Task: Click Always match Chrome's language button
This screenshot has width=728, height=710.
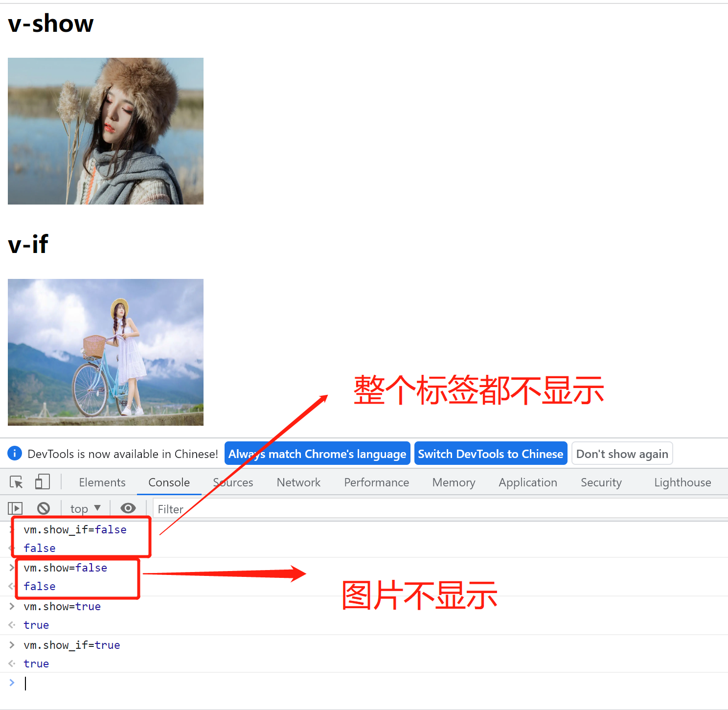Action: click(317, 454)
